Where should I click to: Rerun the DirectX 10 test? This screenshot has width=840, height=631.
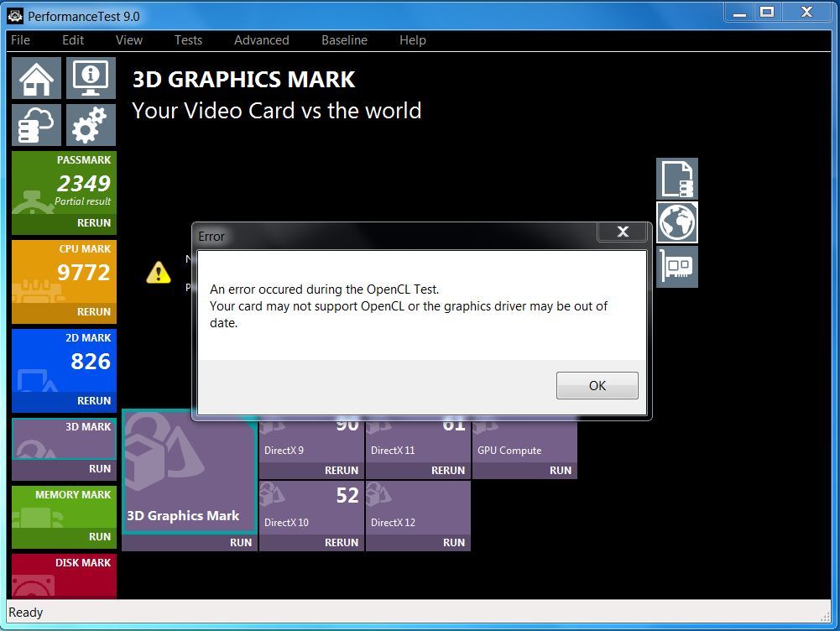tap(311, 543)
